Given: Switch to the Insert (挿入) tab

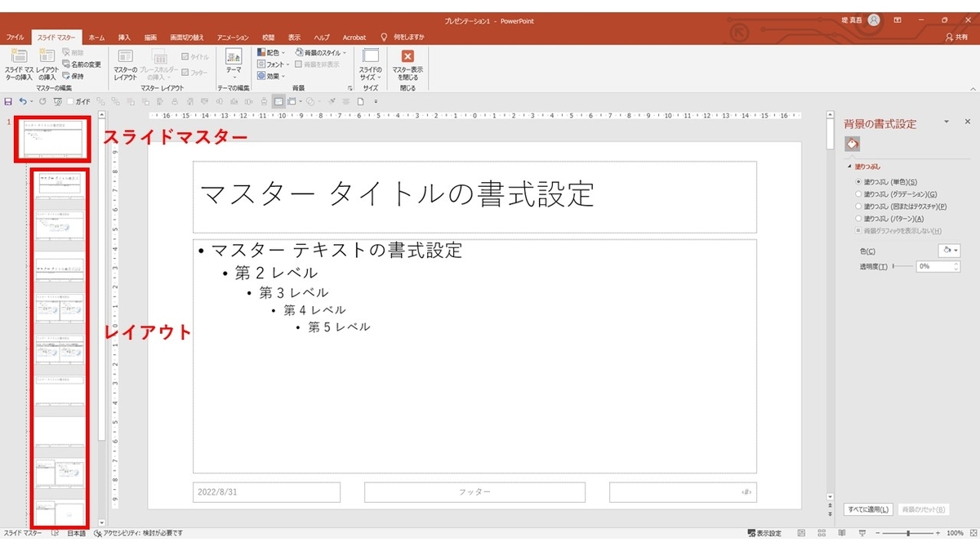Looking at the screenshot, I should pyautogui.click(x=124, y=38).
